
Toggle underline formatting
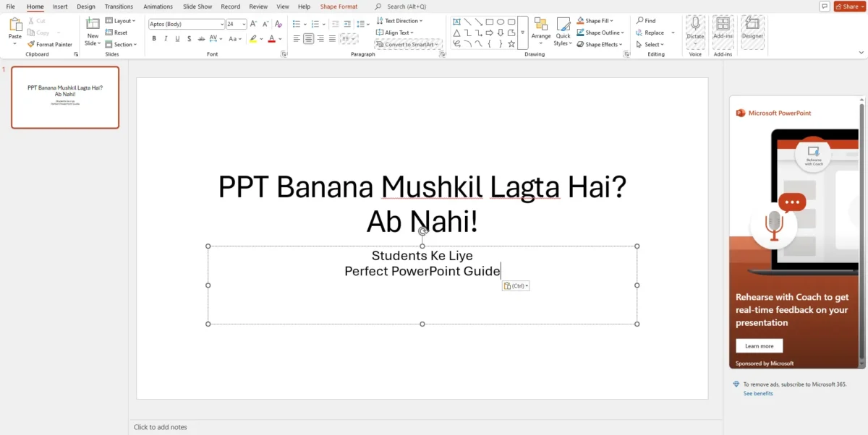point(177,38)
